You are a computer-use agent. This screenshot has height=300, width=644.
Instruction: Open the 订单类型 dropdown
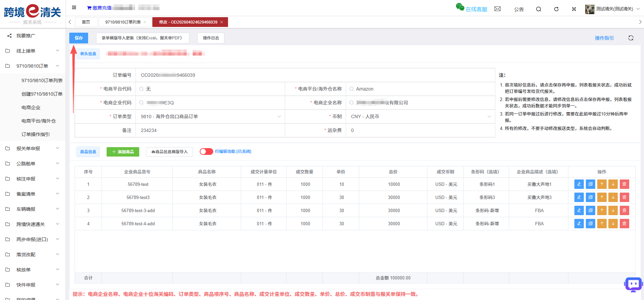[210, 116]
